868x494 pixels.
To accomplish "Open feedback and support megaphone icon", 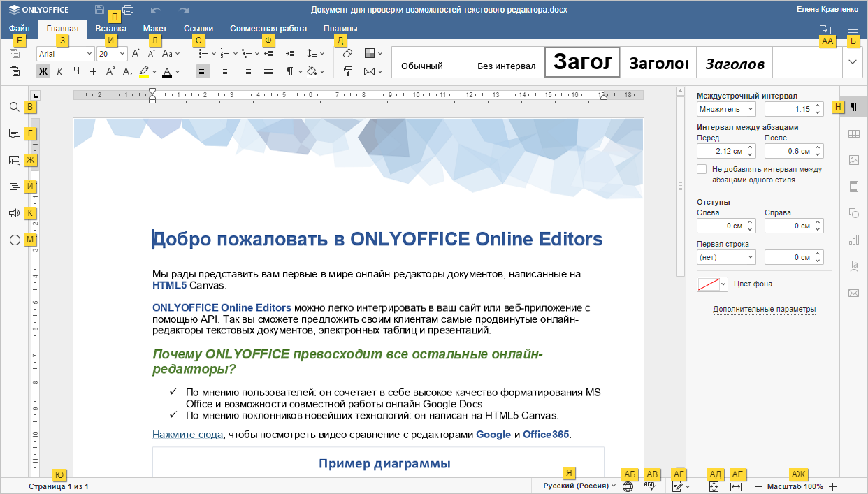I will click(x=15, y=213).
